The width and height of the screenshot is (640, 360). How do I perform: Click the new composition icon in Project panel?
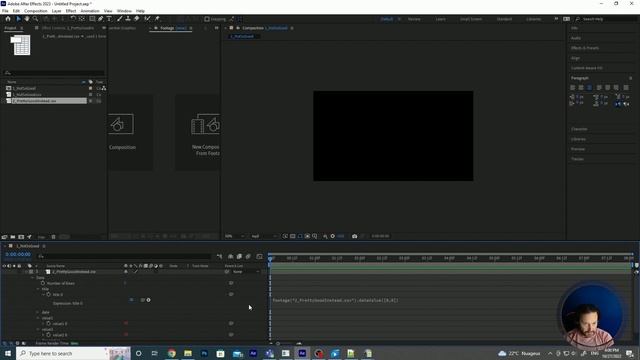click(21, 237)
